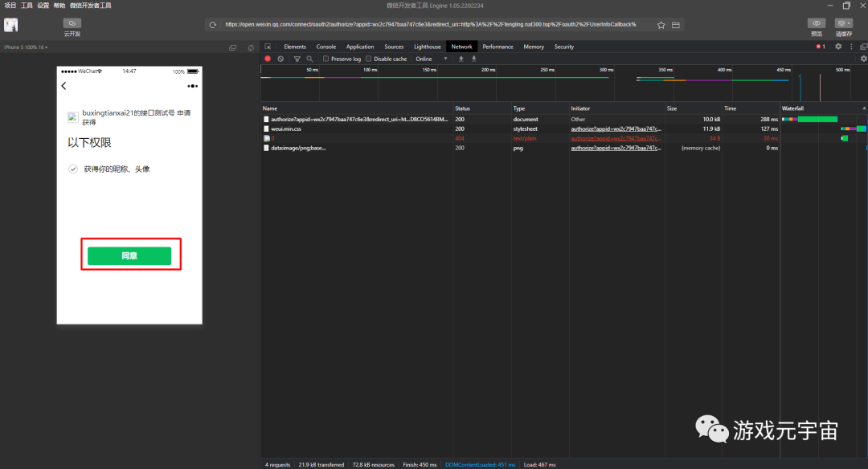Bookmark the URL with the star icon
Screen dimensions: 868x469
point(661,25)
